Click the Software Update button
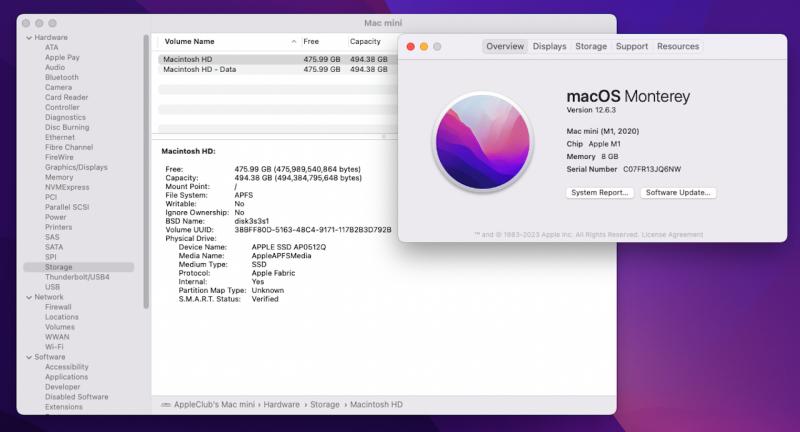800x432 pixels. (678, 193)
